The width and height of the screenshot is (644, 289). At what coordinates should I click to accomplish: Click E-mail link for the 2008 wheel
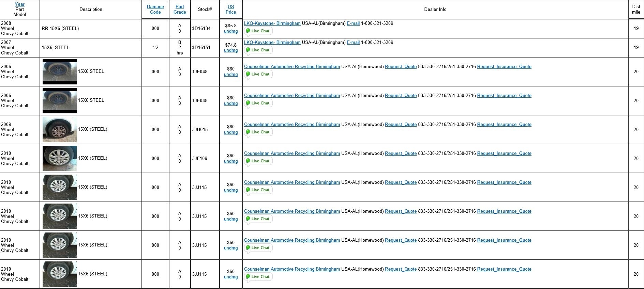353,23
